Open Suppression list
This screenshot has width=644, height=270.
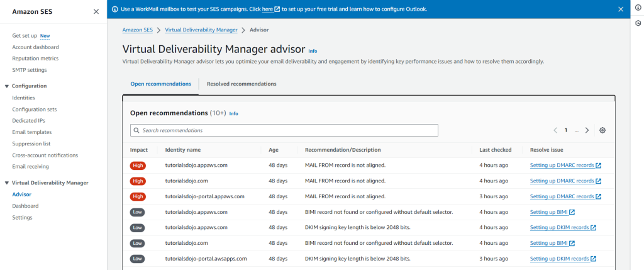tap(31, 144)
